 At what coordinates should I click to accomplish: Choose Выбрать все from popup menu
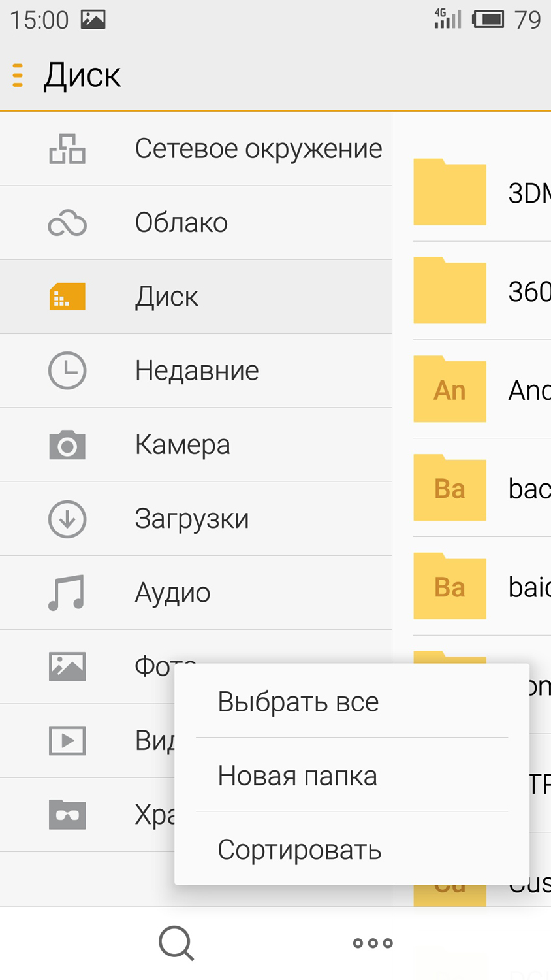pos(298,702)
